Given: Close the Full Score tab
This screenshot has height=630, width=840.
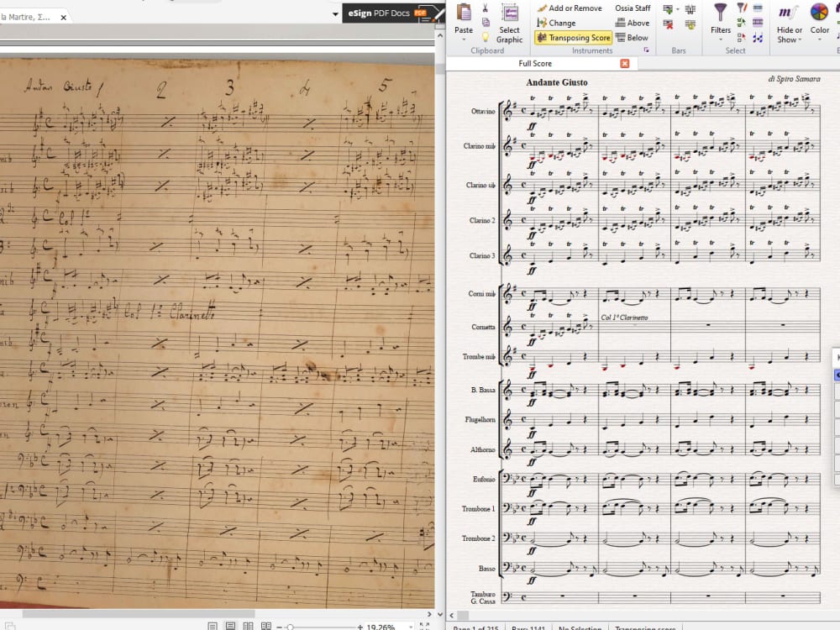Looking at the screenshot, I should pos(625,63).
